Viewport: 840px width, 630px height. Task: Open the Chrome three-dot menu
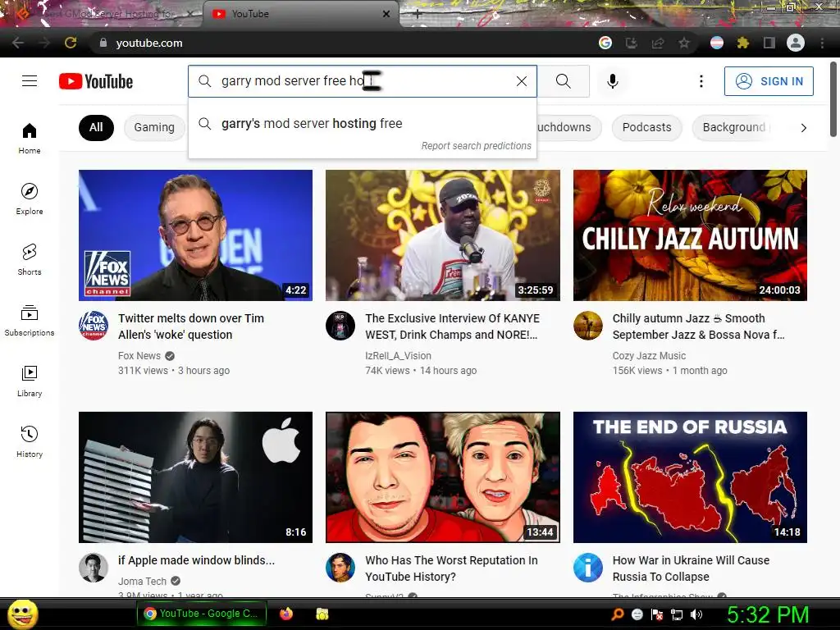[x=822, y=43]
